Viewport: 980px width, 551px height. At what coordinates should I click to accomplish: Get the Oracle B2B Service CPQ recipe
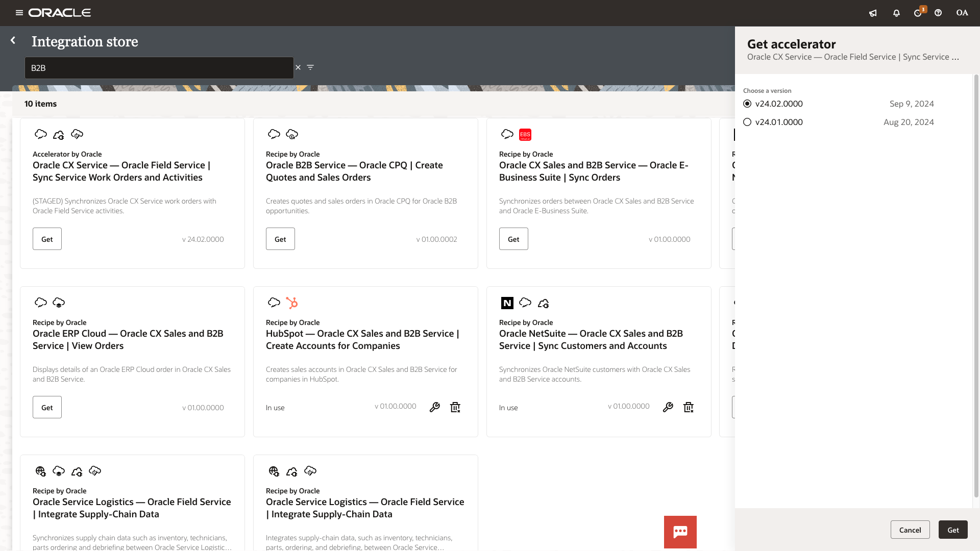click(280, 239)
